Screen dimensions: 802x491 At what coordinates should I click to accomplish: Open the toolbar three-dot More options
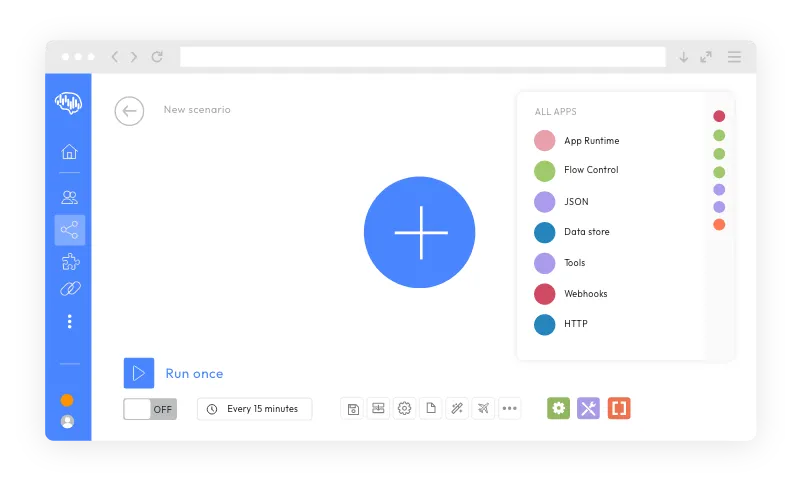(x=509, y=408)
